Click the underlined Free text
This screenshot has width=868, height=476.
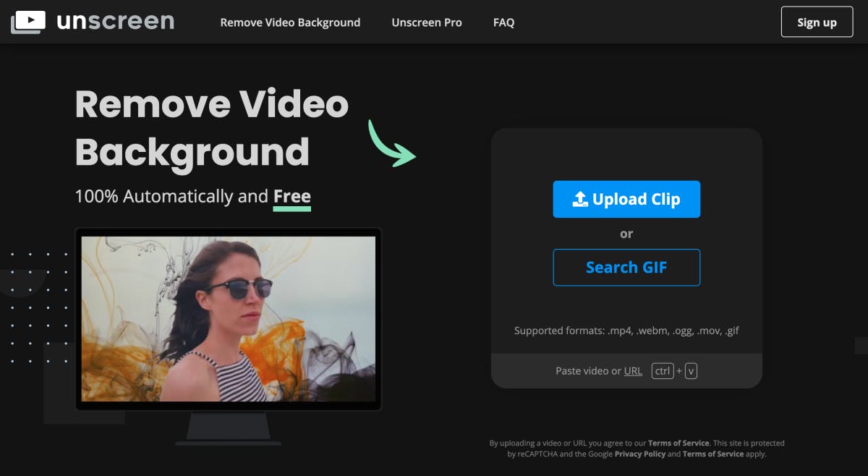coord(292,197)
